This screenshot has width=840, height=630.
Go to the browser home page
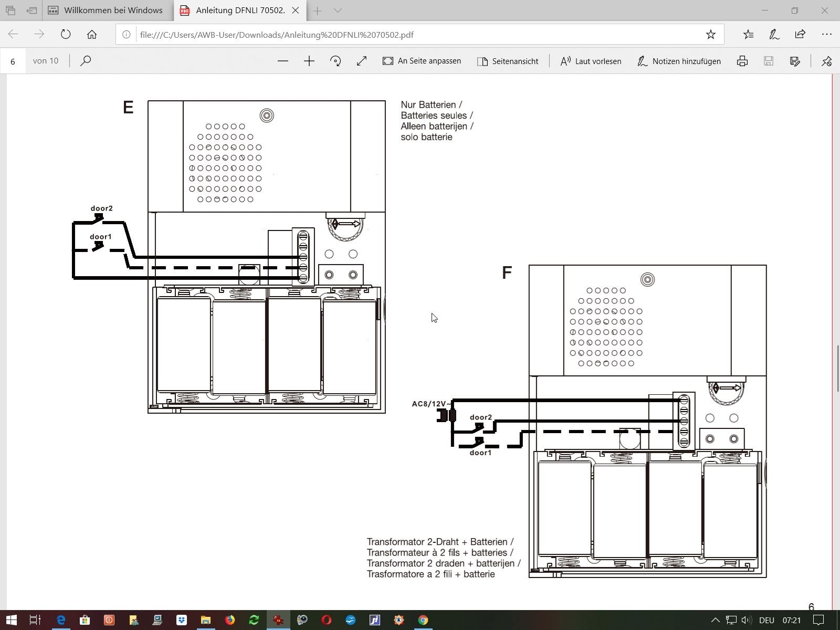pos(92,35)
